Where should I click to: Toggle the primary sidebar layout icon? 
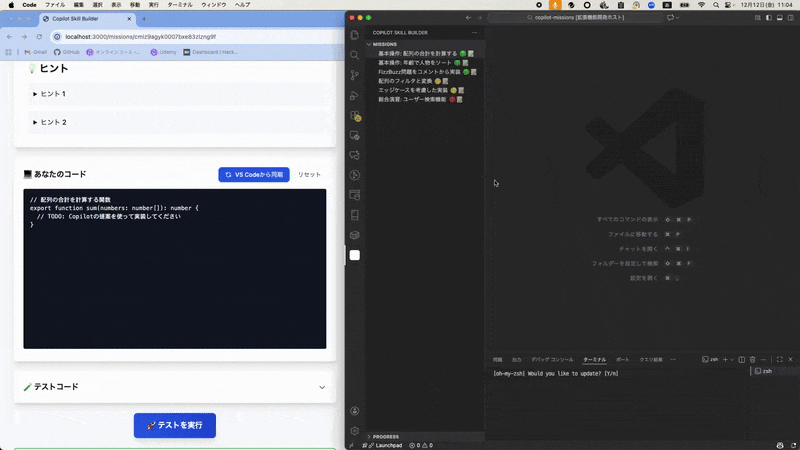tap(768, 17)
